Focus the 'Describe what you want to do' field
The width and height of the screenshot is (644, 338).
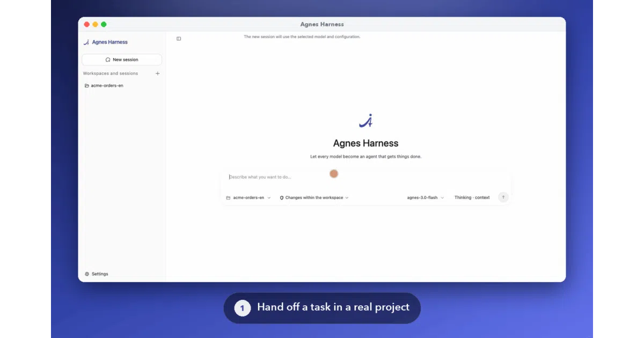coord(365,177)
